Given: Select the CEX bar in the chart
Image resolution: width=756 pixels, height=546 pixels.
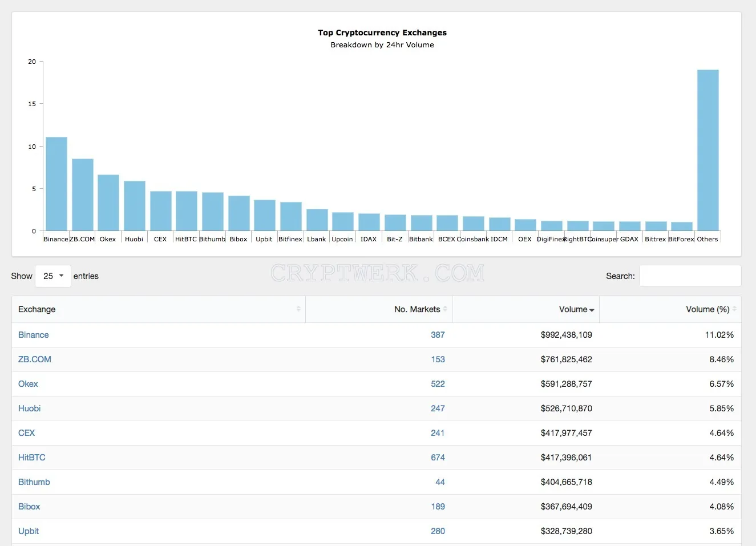Looking at the screenshot, I should [161, 211].
